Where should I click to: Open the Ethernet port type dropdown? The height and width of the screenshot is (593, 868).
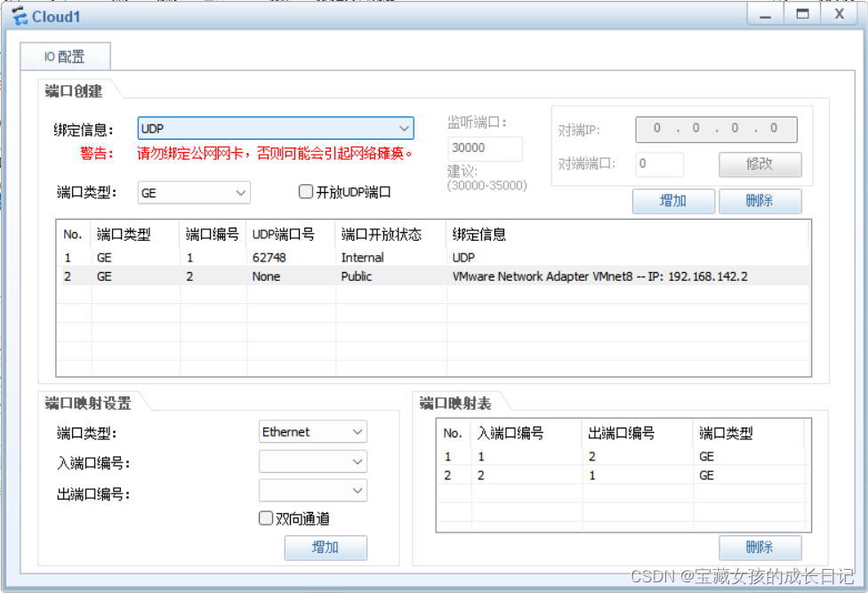[x=313, y=432]
